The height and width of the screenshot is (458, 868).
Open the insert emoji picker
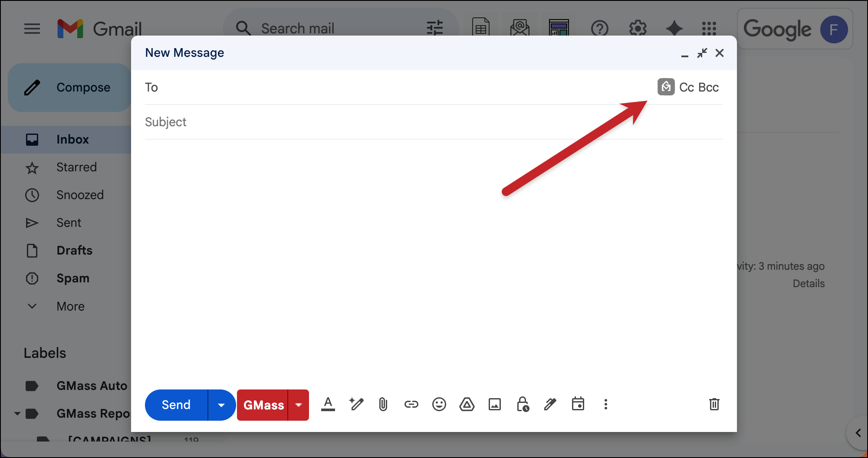pos(439,405)
